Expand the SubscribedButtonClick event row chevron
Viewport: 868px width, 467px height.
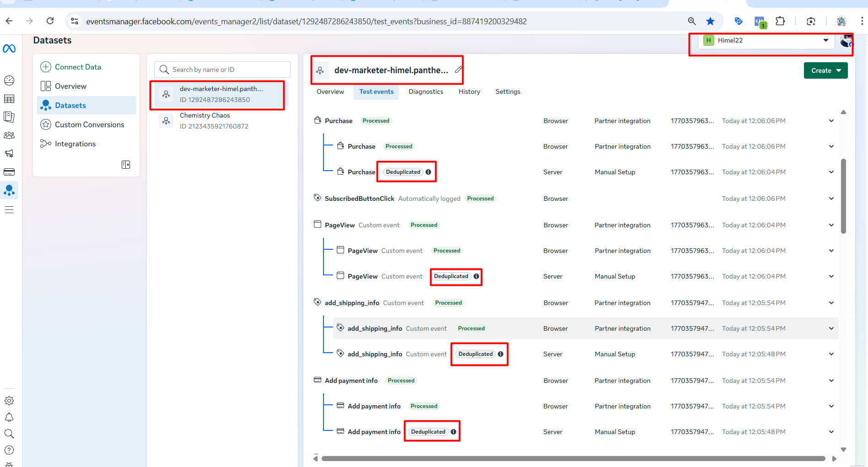(x=831, y=198)
